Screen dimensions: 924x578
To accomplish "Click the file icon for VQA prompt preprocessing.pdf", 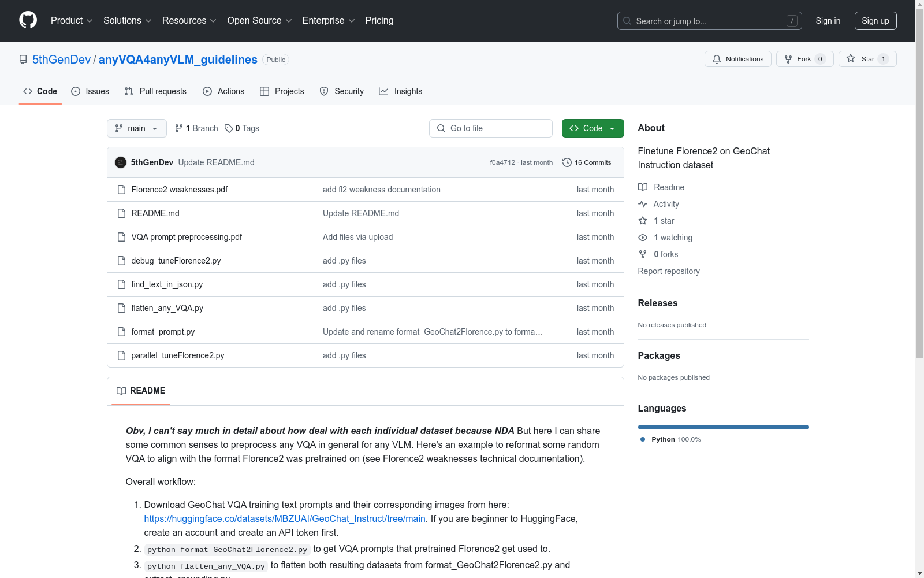I will [x=121, y=237].
